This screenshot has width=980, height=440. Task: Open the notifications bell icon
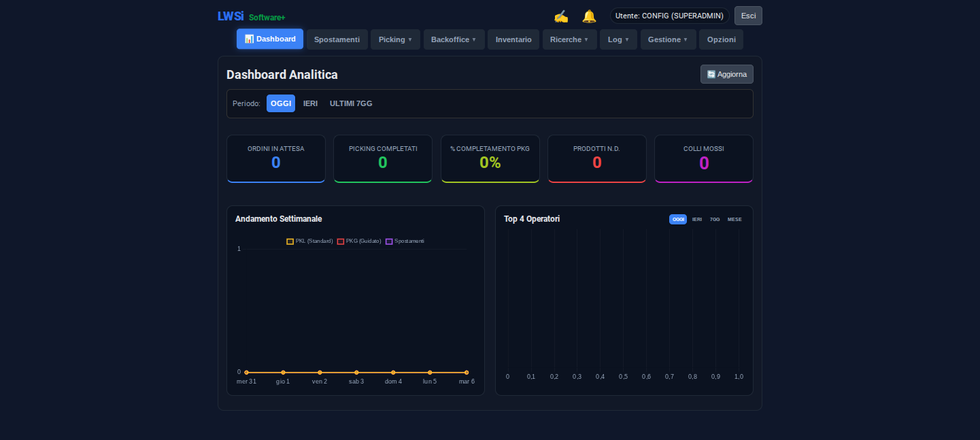point(589,16)
